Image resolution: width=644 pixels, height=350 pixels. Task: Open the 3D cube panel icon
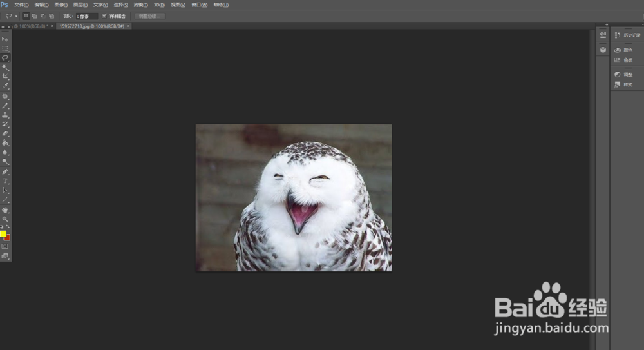(x=603, y=50)
